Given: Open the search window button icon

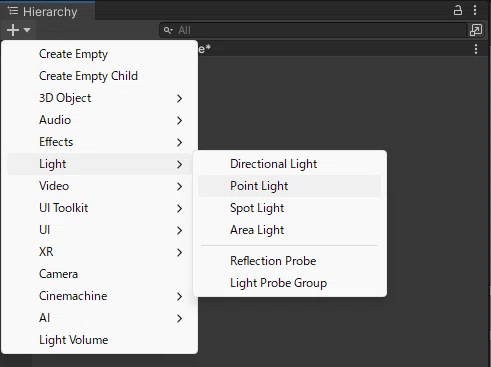Looking at the screenshot, I should 476,30.
